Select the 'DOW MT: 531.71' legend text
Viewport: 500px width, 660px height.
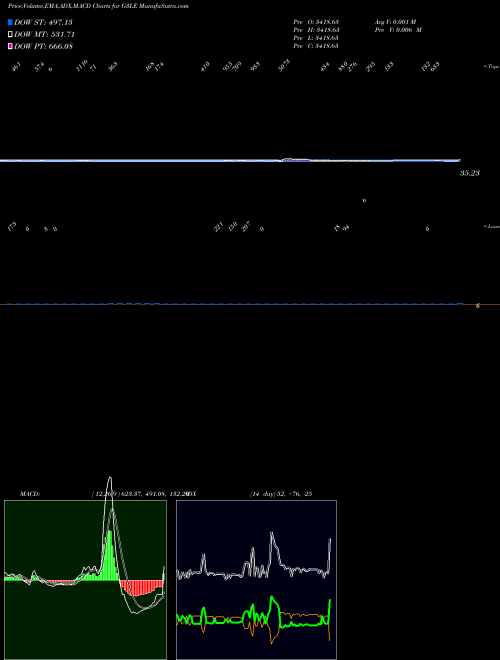[44, 35]
